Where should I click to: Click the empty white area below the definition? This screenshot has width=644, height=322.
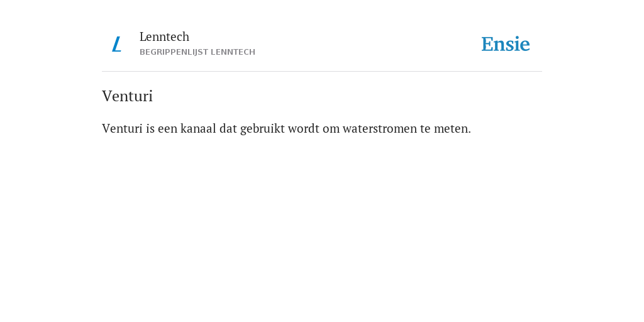point(322,226)
